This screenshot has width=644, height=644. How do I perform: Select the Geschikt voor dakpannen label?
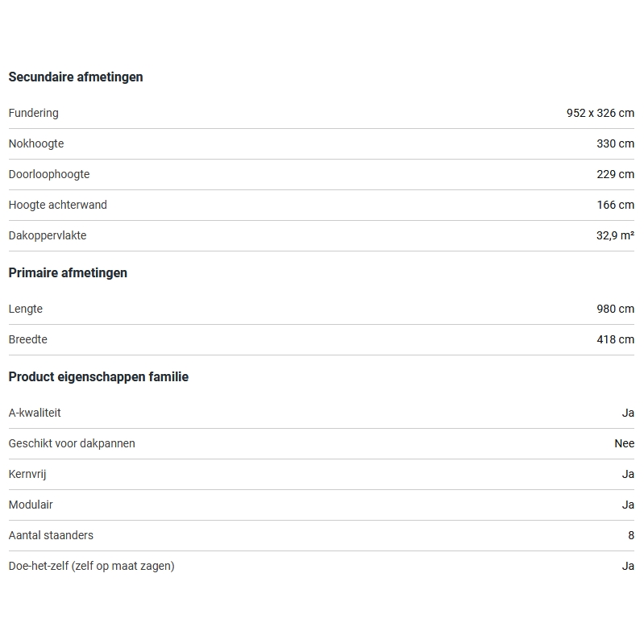[72, 444]
